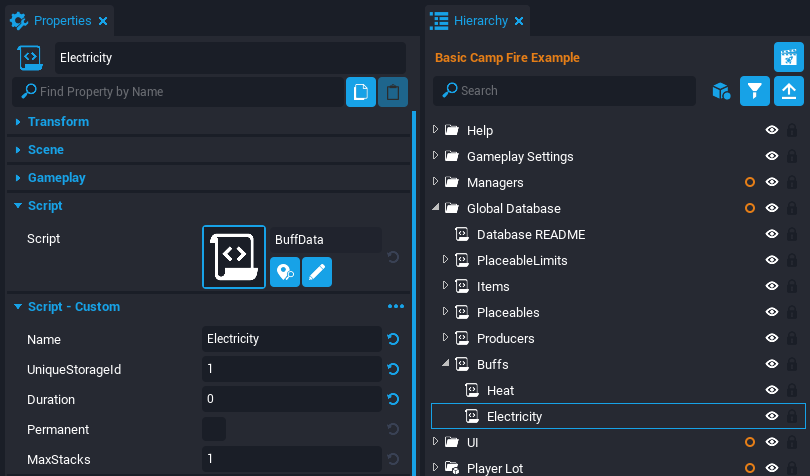Expand the Managers folder in hierarchy
Viewport: 810px width, 476px height.
[435, 182]
